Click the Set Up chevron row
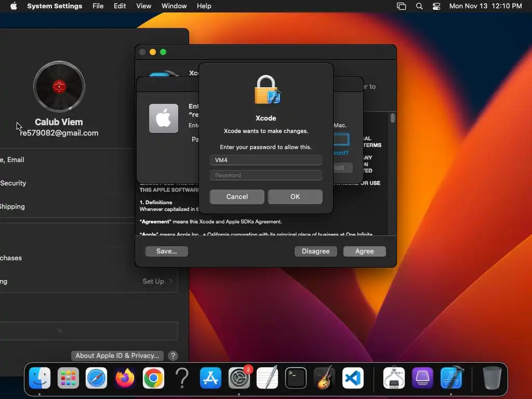Image resolution: width=532 pixels, height=399 pixels. point(89,281)
